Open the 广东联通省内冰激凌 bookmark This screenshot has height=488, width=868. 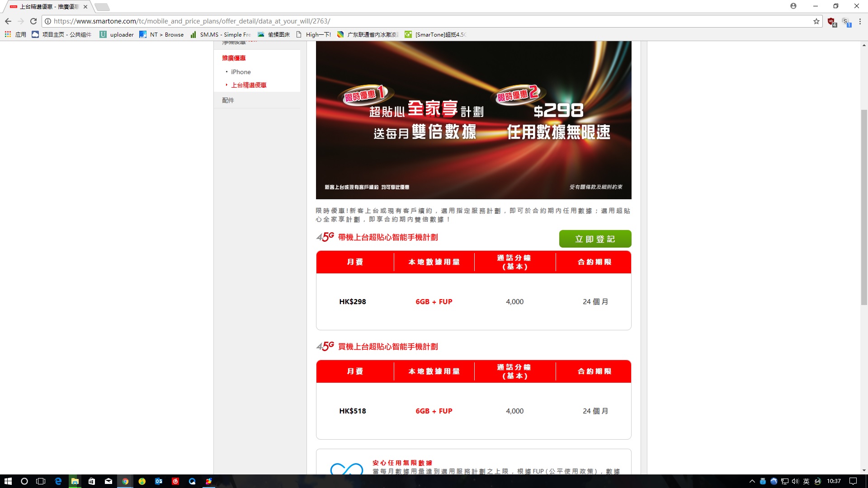pos(368,34)
